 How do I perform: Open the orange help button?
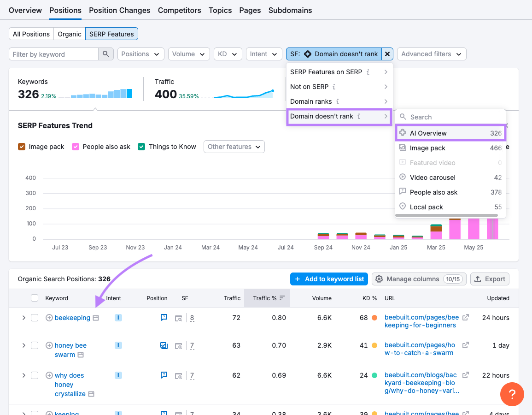click(512, 394)
